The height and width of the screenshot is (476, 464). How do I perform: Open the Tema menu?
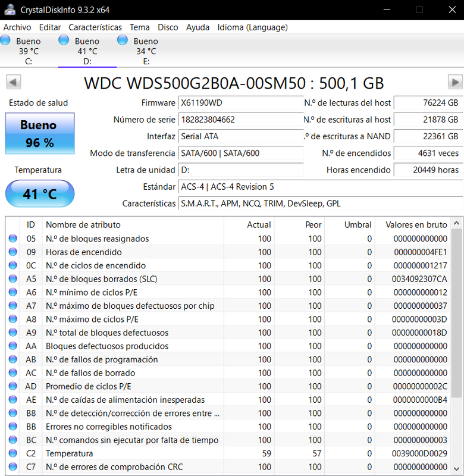140,27
